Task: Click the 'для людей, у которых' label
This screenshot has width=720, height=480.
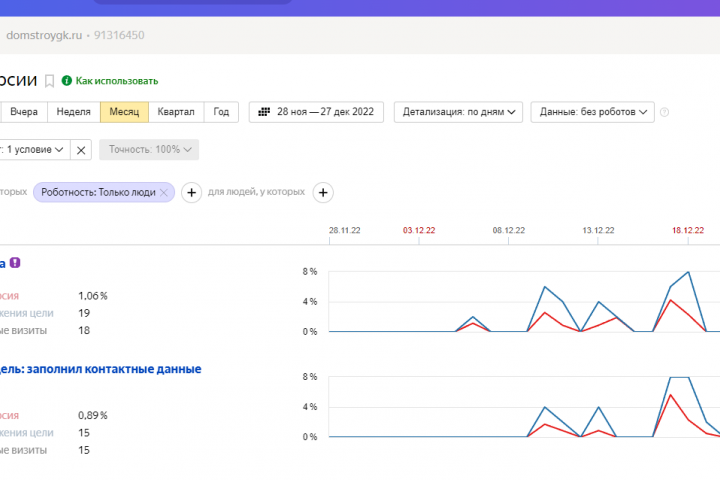Action: click(x=256, y=192)
